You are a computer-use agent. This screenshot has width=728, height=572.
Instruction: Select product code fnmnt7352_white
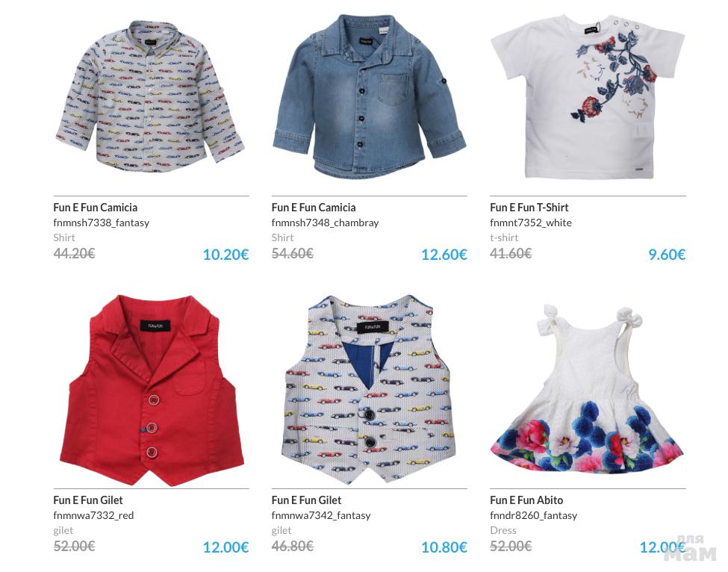point(531,223)
